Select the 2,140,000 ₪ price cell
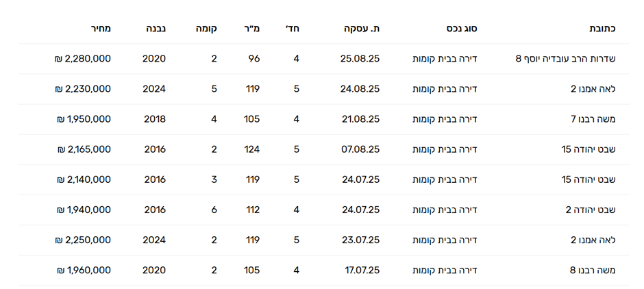644x289 pixels. click(x=84, y=179)
